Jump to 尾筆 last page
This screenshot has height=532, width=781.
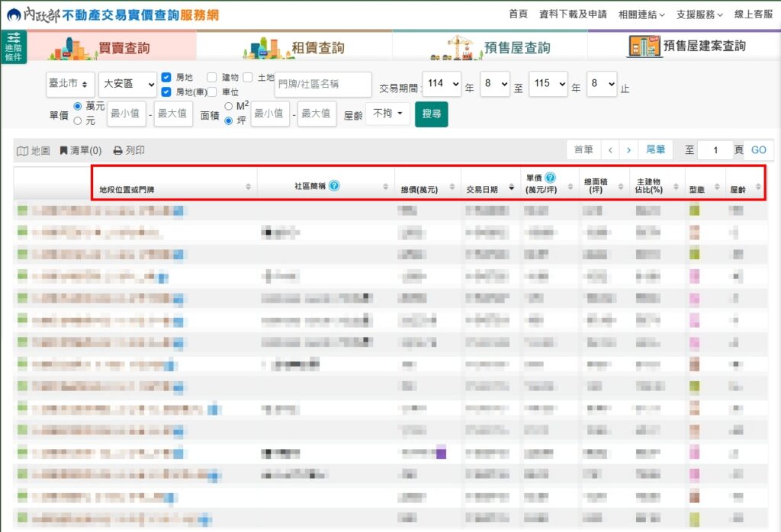coord(655,150)
